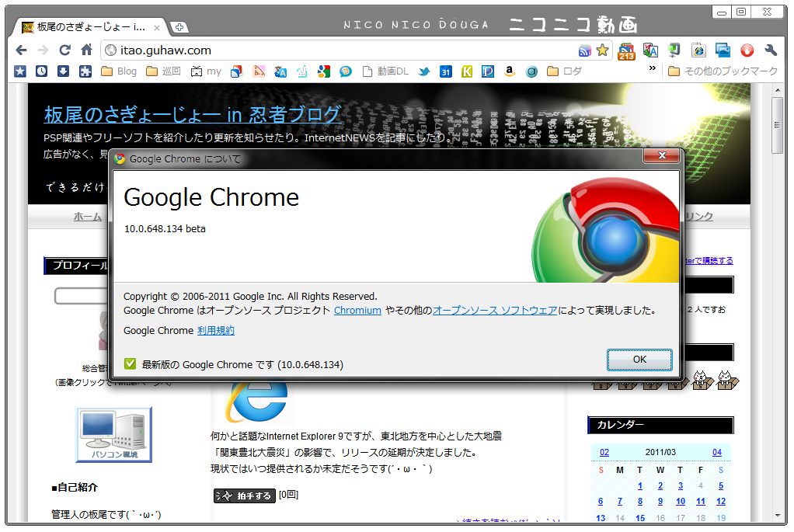
Task: Click the version text 10.0.648.134 beta
Action: point(165,229)
